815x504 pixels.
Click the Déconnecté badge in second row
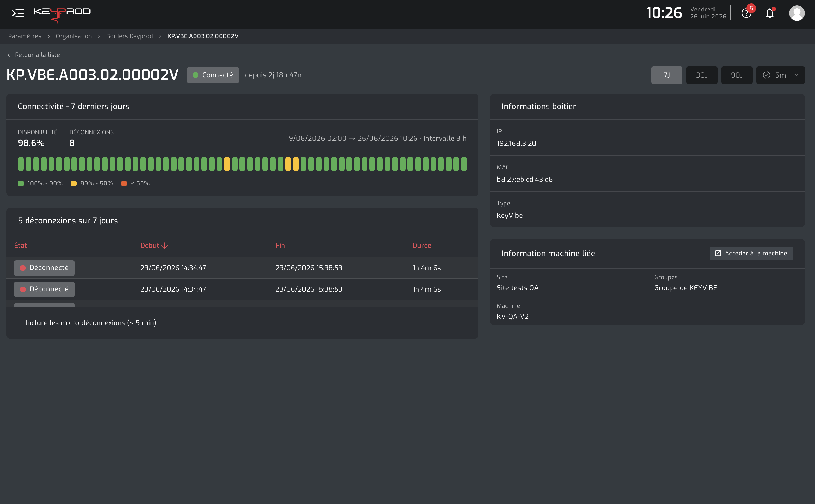click(44, 289)
